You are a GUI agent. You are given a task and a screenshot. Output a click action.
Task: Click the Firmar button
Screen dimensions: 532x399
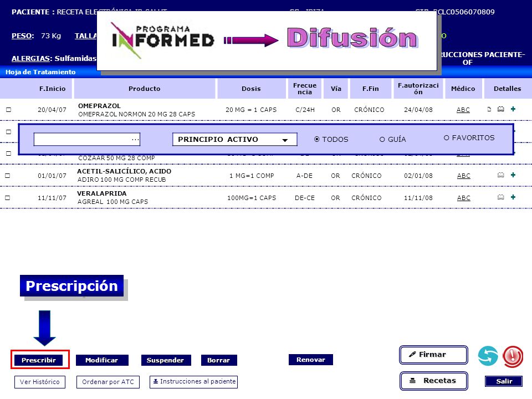[x=433, y=355]
